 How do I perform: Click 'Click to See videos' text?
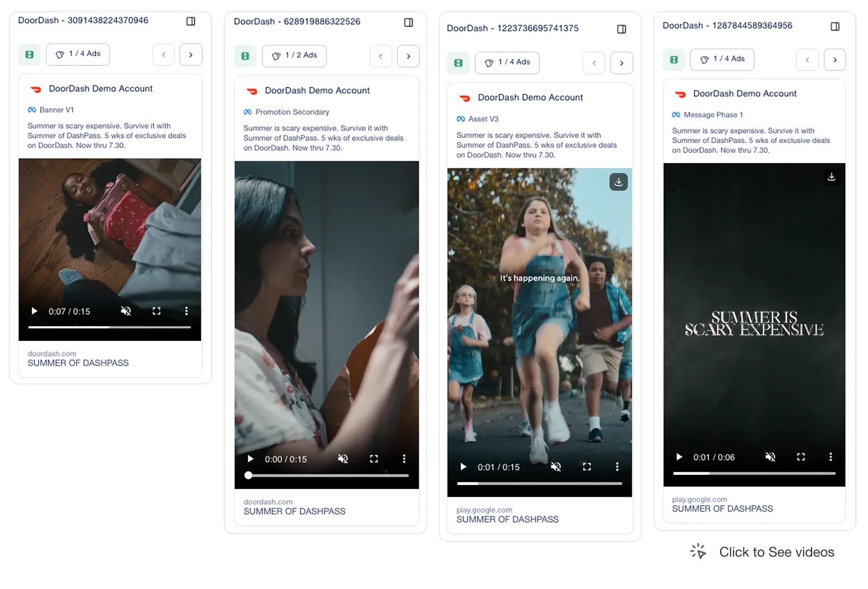(x=777, y=552)
